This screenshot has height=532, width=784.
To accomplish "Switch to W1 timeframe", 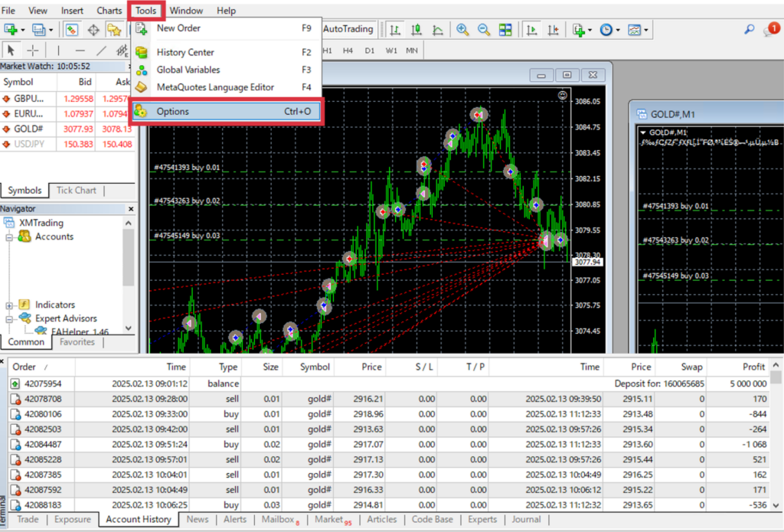I will tap(391, 51).
